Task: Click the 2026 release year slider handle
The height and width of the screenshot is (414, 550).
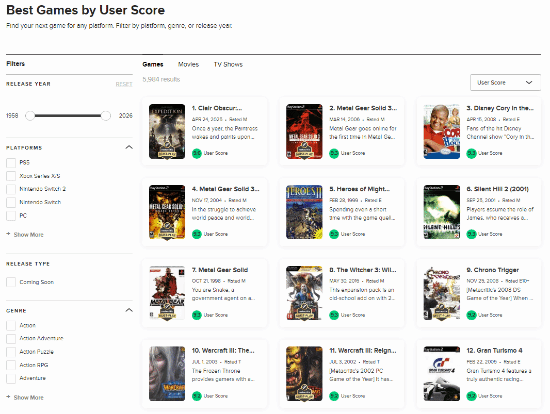Action: click(106, 115)
